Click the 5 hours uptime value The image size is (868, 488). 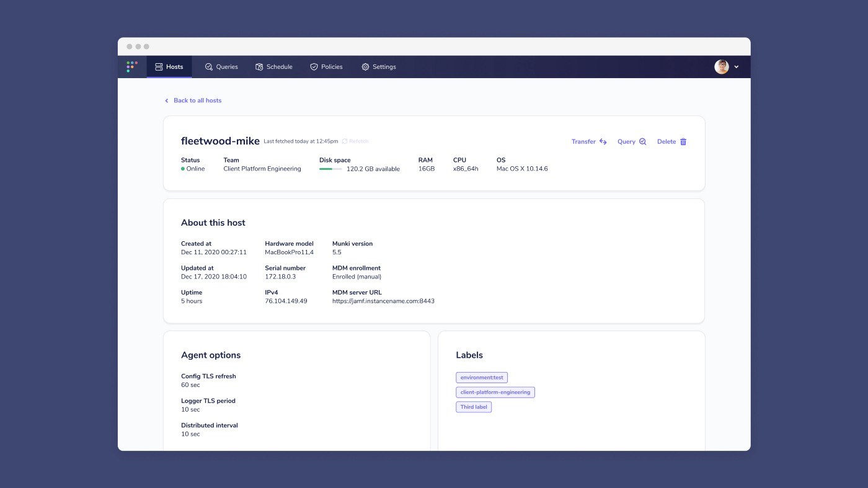click(192, 301)
